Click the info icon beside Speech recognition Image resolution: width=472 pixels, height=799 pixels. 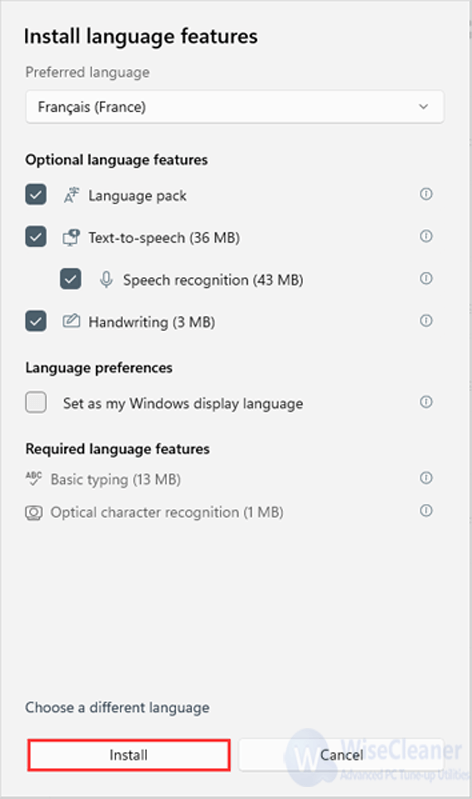click(426, 279)
